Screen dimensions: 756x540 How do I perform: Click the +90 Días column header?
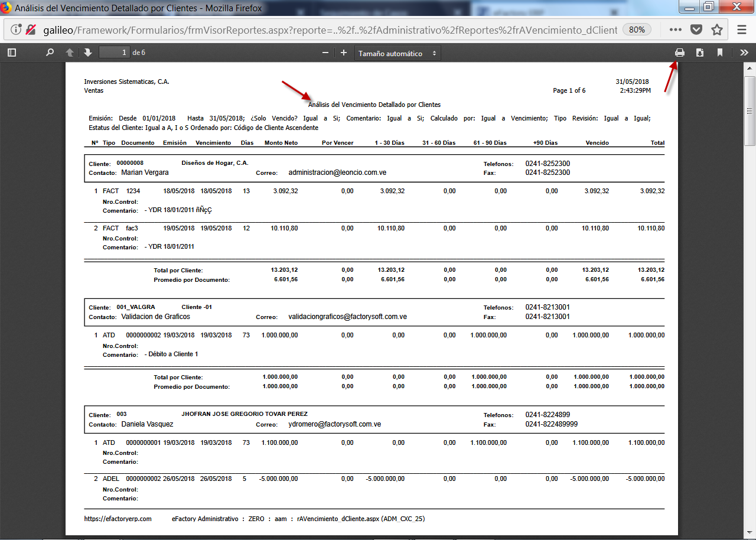[x=545, y=143]
